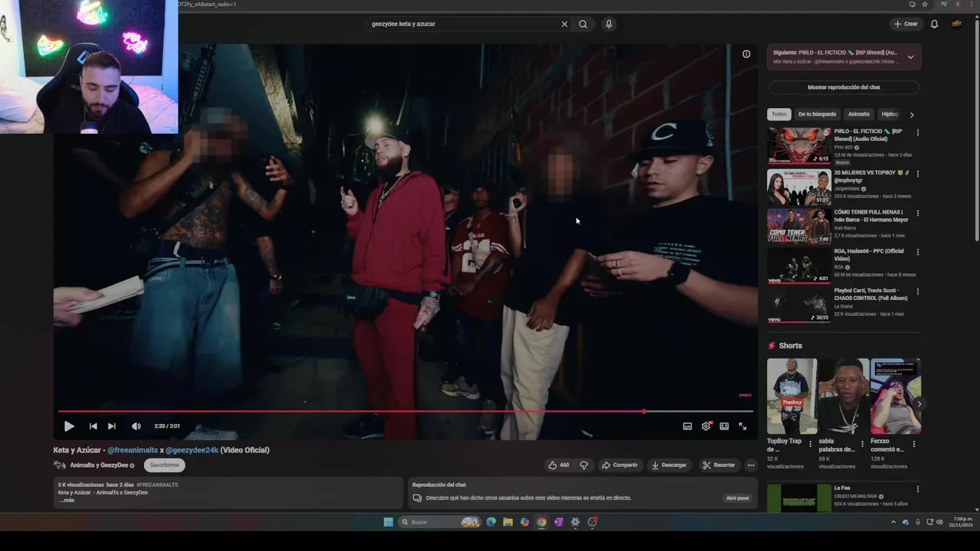Image resolution: width=980 pixels, height=551 pixels.
Task: Open YouTube notifications bell
Action: click(934, 24)
